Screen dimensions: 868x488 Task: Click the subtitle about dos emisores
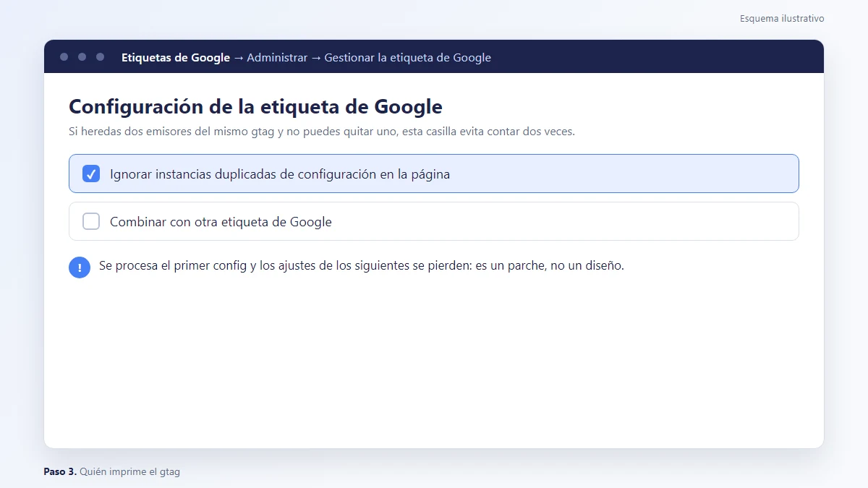322,132
